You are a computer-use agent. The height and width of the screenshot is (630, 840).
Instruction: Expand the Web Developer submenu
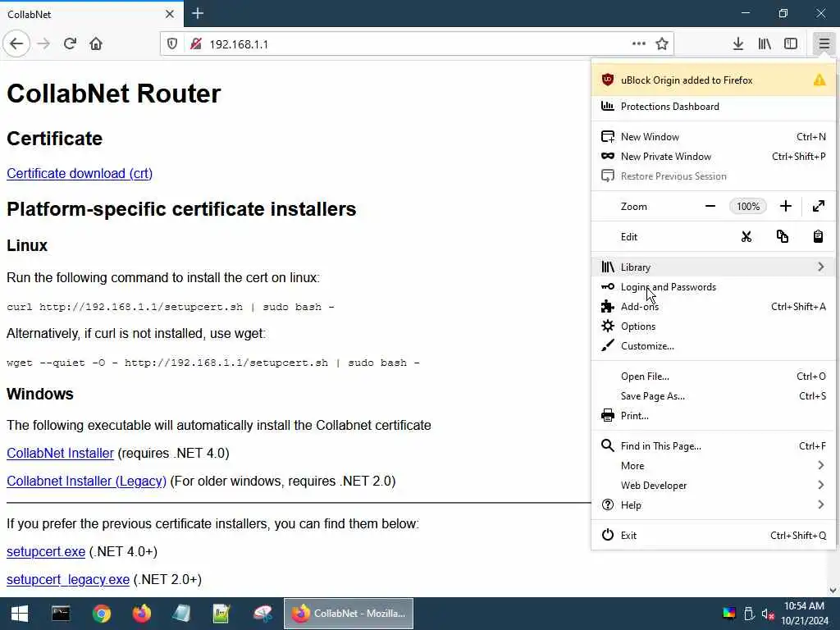coord(714,486)
